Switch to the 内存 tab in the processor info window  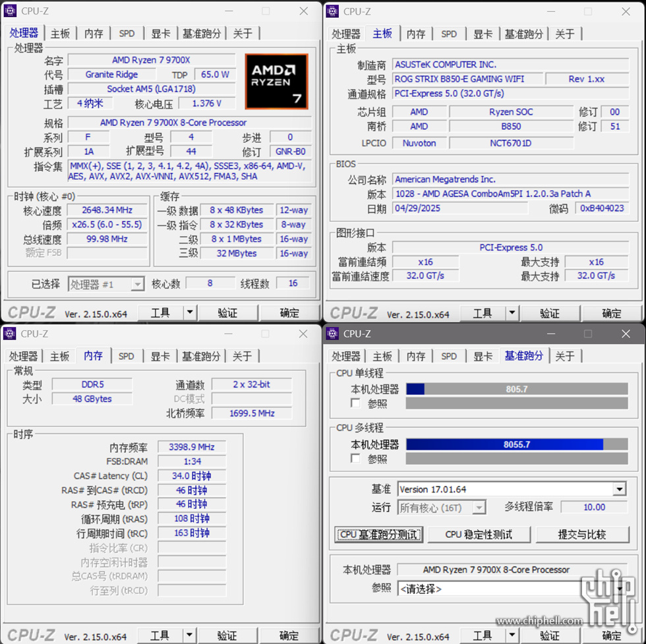click(x=94, y=34)
